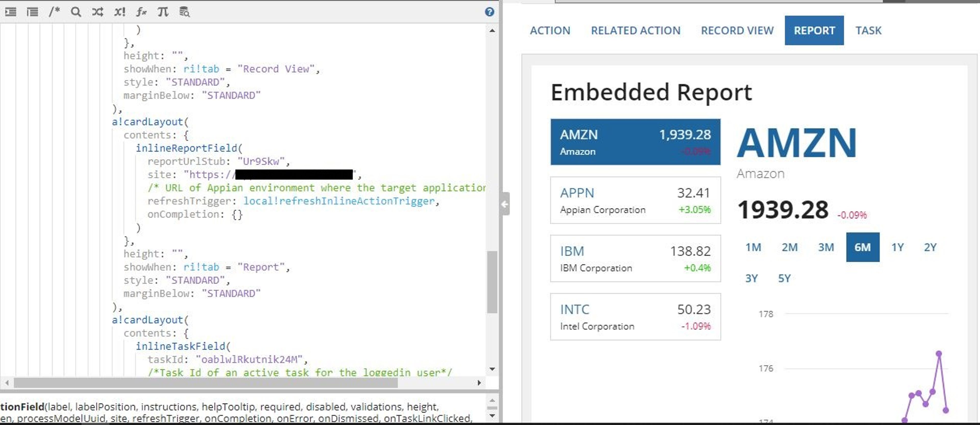This screenshot has width=980, height=425.
Task: Click the increase indent toolbar icon
Action: [11, 12]
